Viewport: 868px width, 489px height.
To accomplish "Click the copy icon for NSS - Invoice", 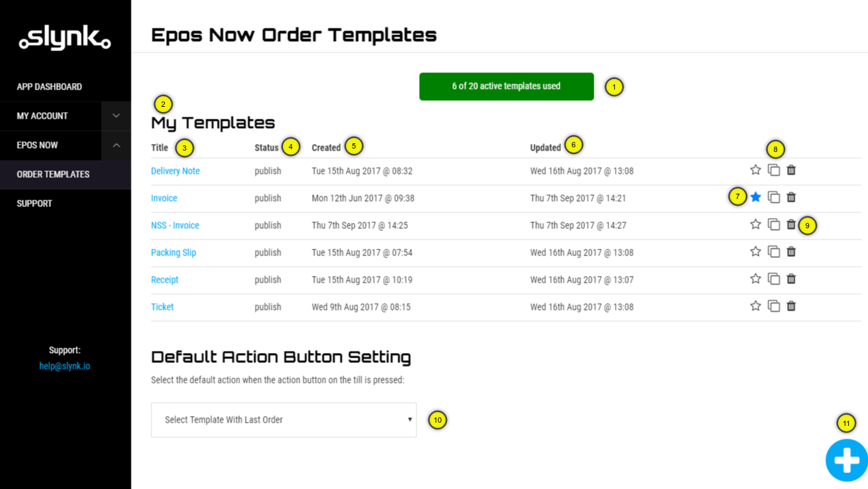I will tap(774, 225).
